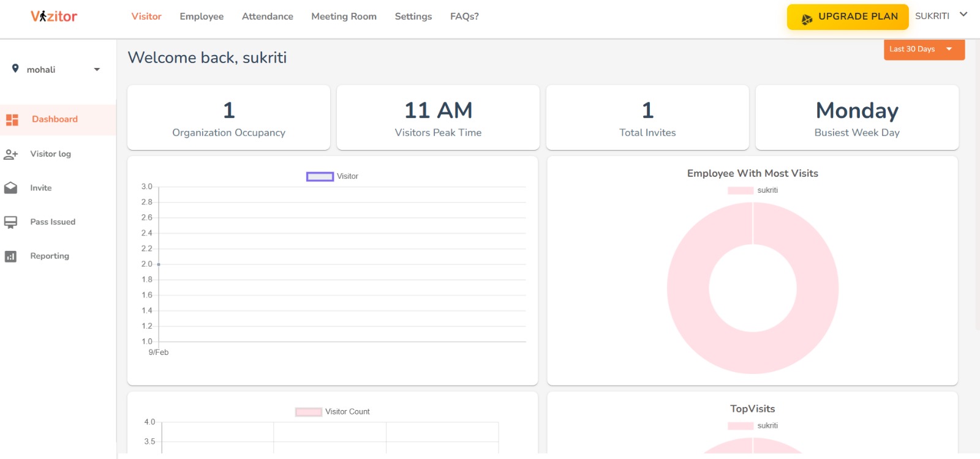This screenshot has width=980, height=459.
Task: Click the TopVisits chart title
Action: (x=753, y=409)
